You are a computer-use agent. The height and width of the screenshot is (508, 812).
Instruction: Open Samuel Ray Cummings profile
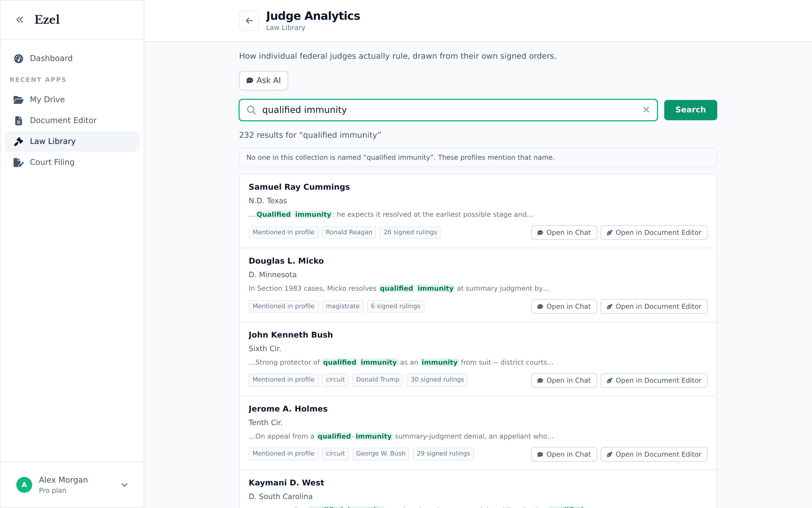(x=299, y=187)
